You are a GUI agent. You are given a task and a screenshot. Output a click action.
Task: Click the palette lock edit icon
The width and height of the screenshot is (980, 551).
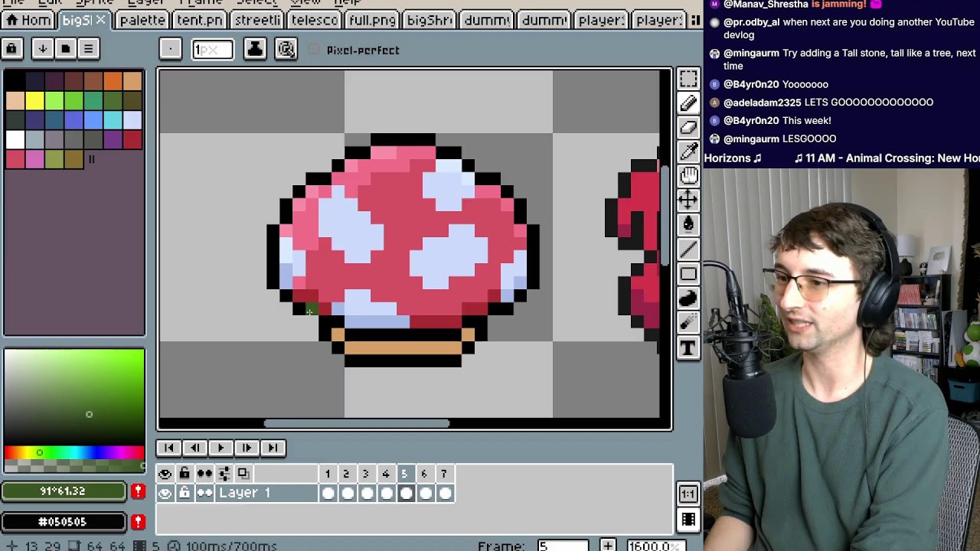(11, 49)
